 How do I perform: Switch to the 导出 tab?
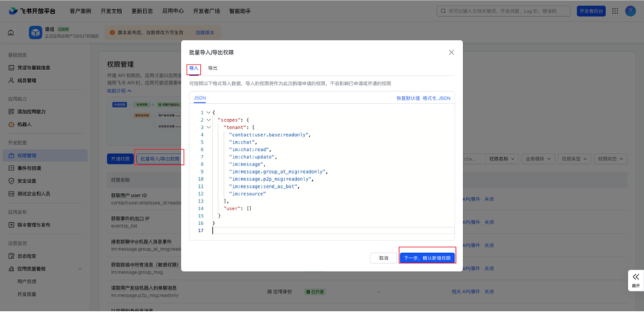pos(213,68)
